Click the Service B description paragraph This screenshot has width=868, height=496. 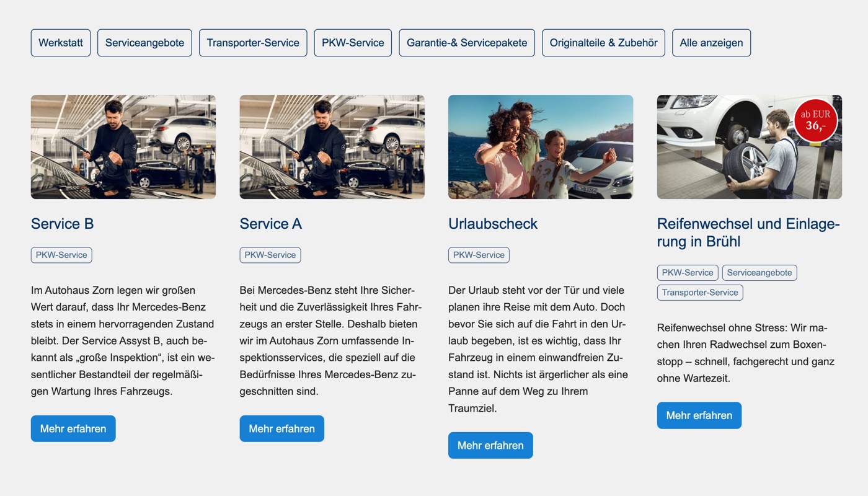123,340
